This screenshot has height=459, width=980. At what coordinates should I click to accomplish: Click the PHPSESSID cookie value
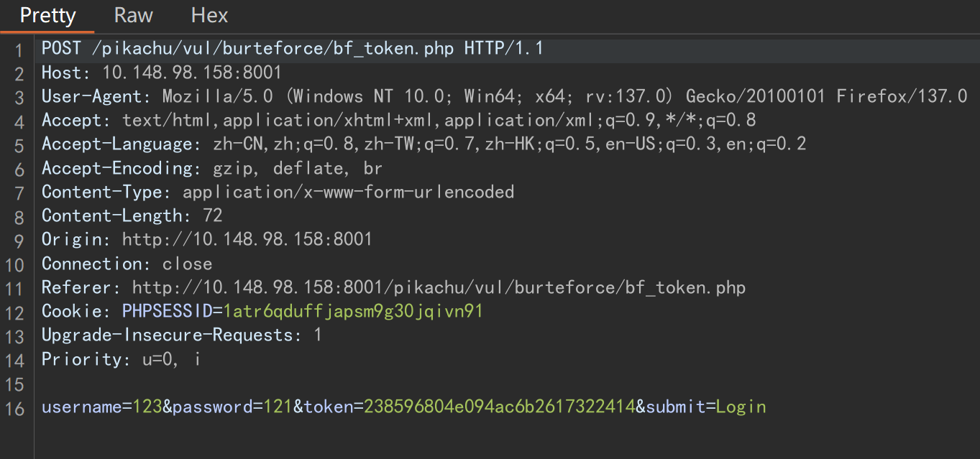coord(352,311)
